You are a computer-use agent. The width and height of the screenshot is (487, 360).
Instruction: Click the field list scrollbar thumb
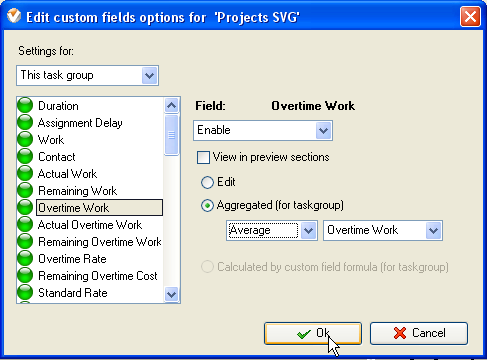172,135
